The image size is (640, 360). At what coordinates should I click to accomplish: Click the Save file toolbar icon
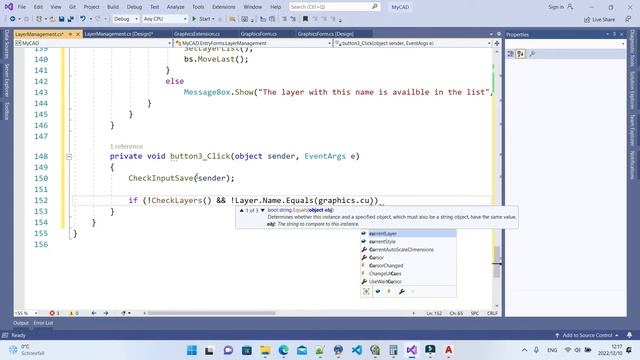click(x=62, y=19)
